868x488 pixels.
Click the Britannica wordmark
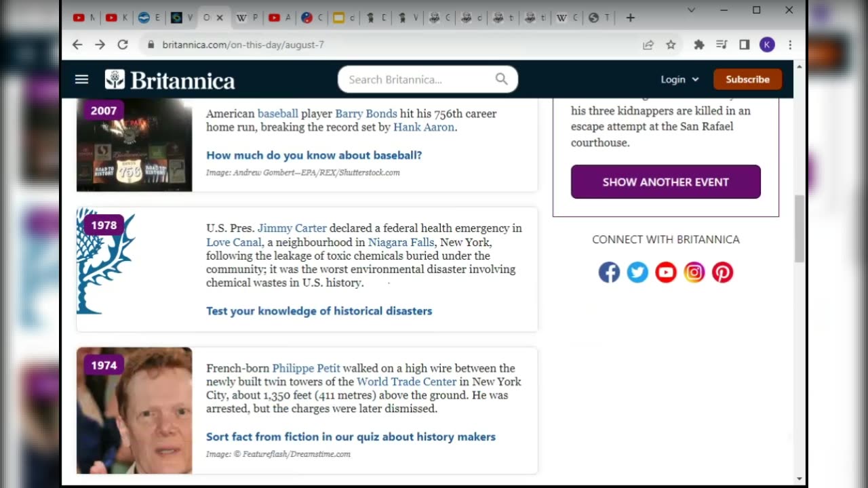pos(183,81)
